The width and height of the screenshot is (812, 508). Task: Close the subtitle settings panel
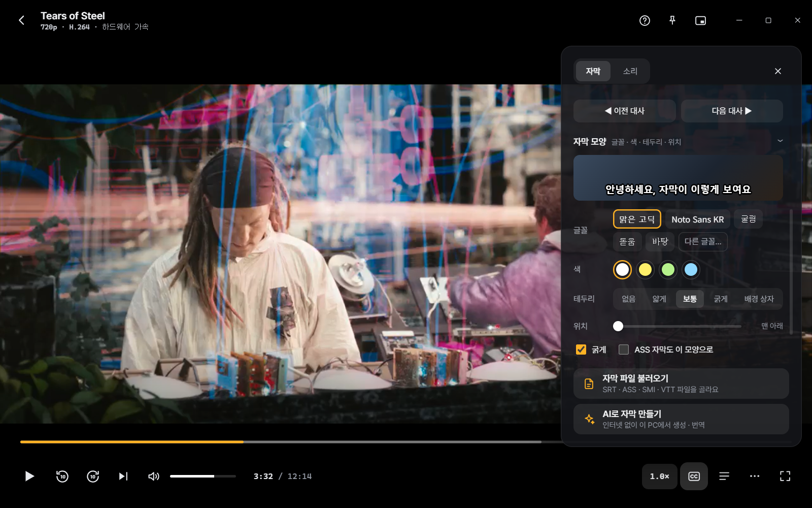pyautogui.click(x=778, y=71)
